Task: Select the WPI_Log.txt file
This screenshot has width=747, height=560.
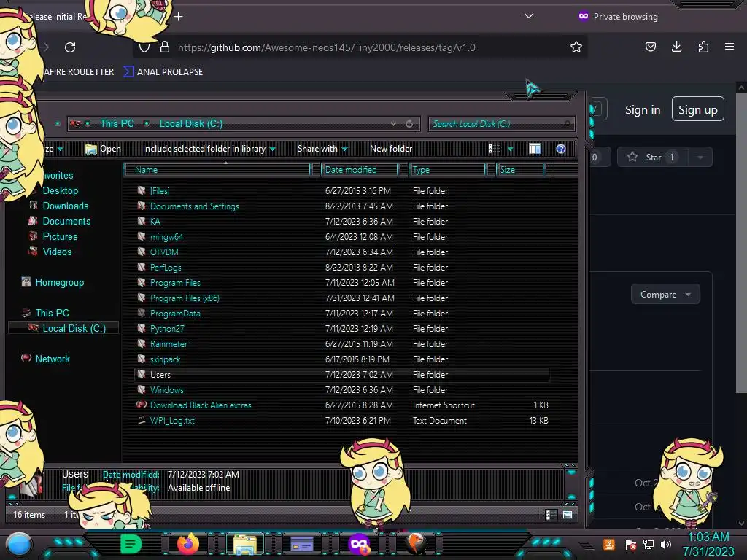Action: pyautogui.click(x=172, y=421)
